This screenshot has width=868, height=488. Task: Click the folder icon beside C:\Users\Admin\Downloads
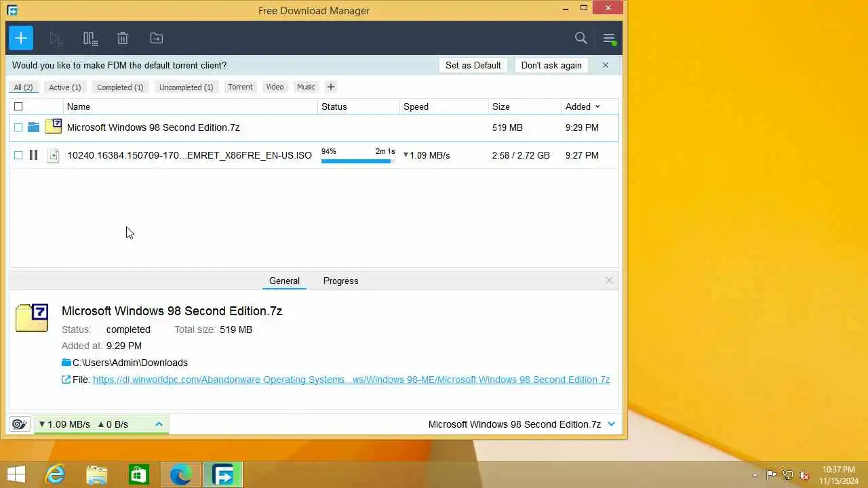click(x=66, y=363)
